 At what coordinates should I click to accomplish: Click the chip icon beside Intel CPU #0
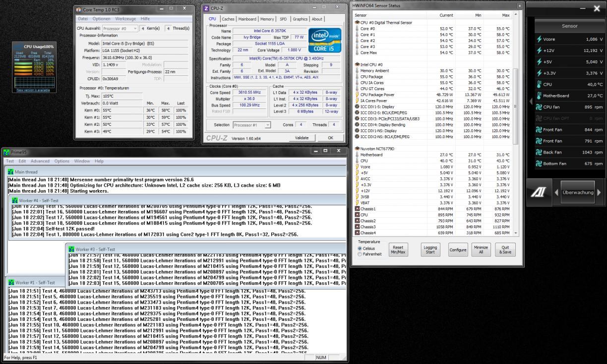tap(357, 64)
